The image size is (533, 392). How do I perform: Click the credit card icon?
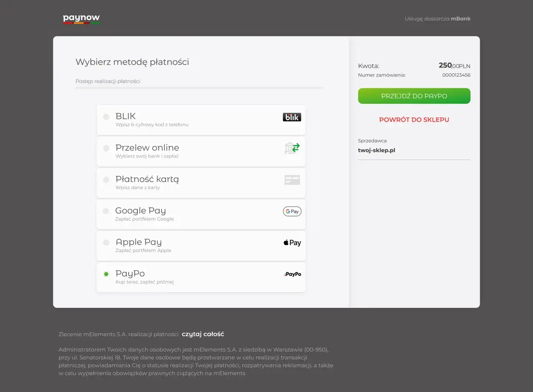[x=292, y=180]
